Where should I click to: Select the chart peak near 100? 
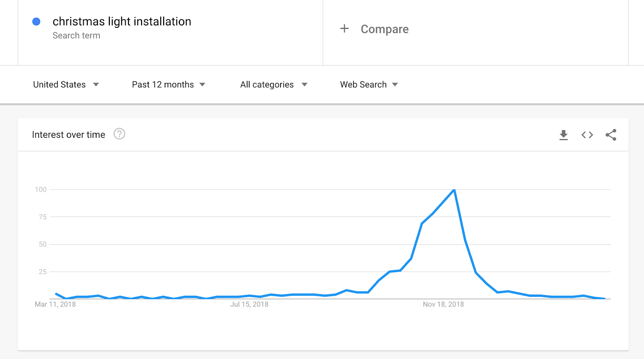454,190
